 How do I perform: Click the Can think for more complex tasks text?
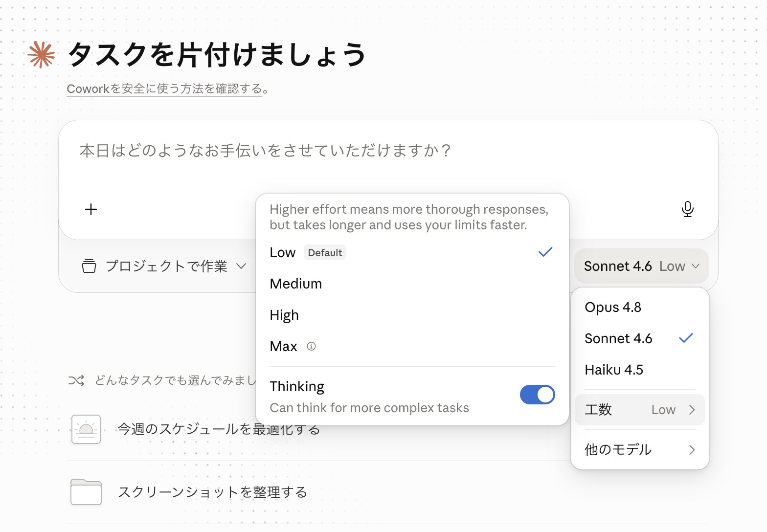coord(369,408)
